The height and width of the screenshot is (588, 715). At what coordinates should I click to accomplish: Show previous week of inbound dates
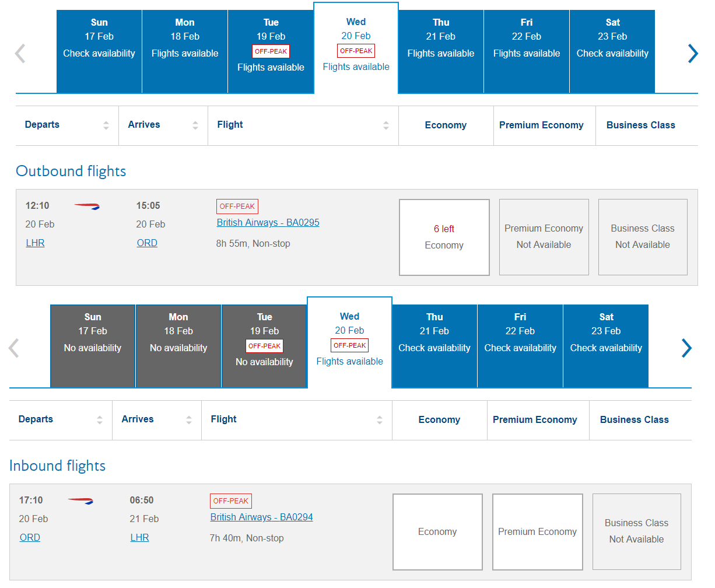pos(14,348)
